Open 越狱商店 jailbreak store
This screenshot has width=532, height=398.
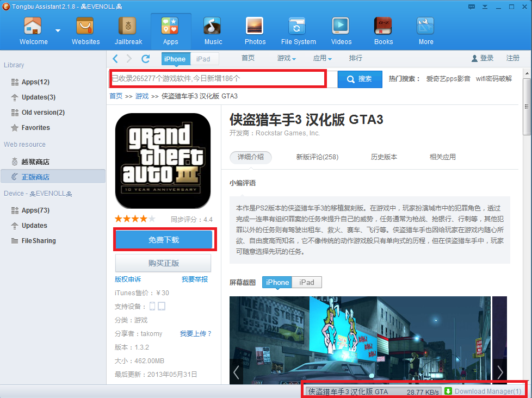coord(35,162)
